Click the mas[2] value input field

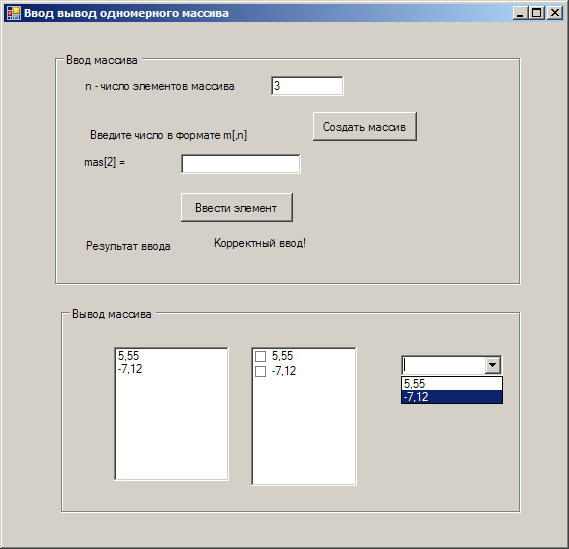241,164
